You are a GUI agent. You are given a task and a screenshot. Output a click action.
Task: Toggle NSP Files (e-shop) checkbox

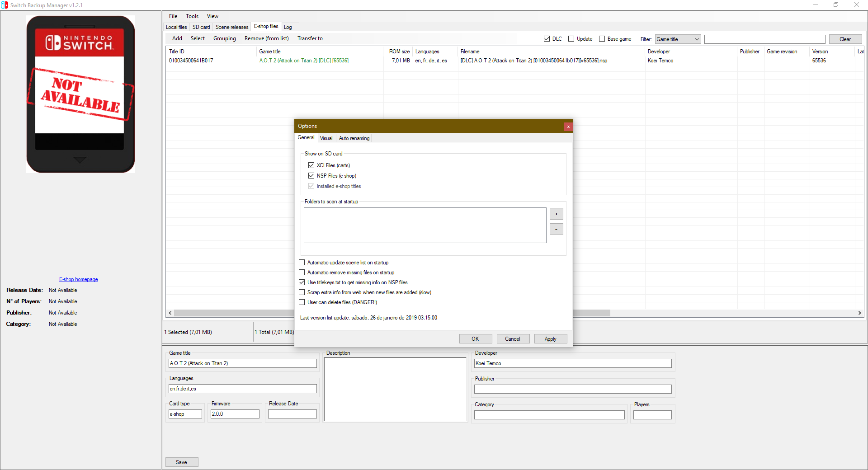311,176
